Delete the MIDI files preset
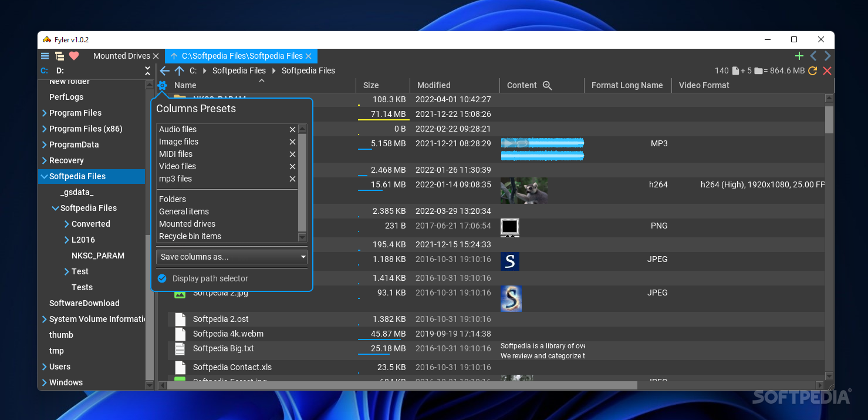The image size is (868, 420). [x=292, y=154]
